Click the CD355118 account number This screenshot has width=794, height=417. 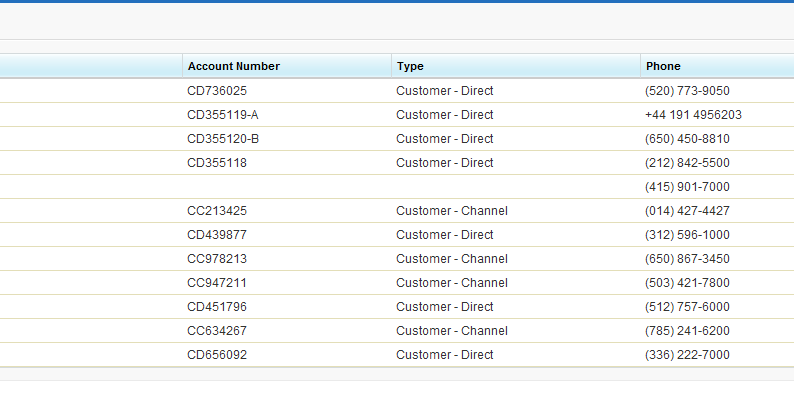(217, 163)
